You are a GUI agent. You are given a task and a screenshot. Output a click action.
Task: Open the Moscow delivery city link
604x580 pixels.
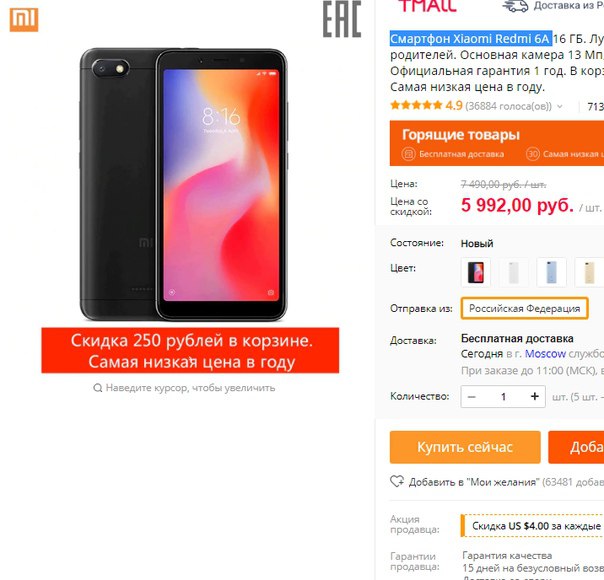coord(545,354)
